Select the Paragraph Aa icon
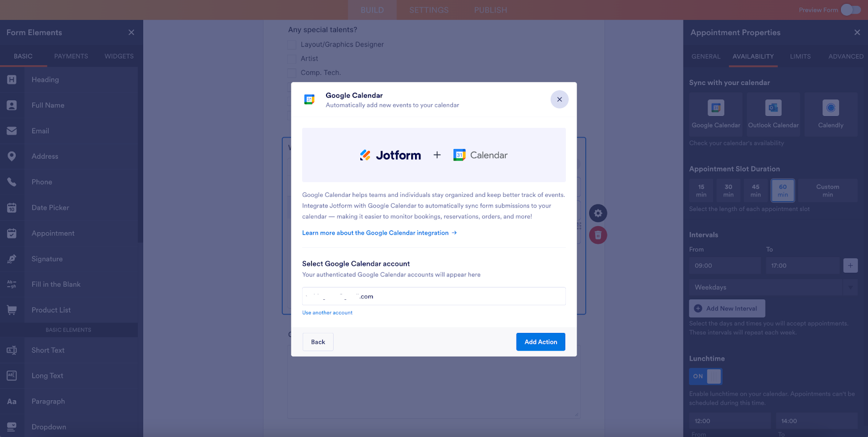This screenshot has height=437, width=868. click(12, 401)
